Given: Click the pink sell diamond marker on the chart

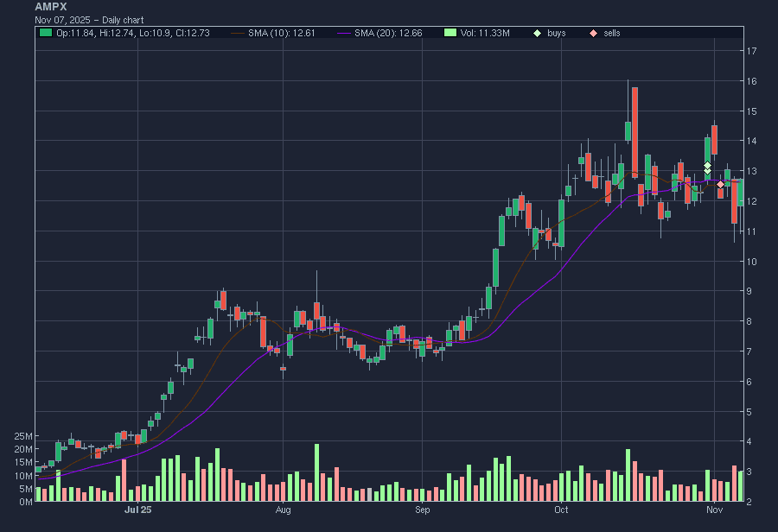Looking at the screenshot, I should click(720, 185).
